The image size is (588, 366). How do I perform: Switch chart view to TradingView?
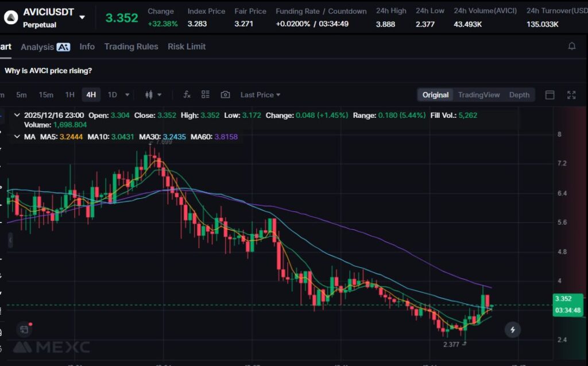pyautogui.click(x=478, y=95)
